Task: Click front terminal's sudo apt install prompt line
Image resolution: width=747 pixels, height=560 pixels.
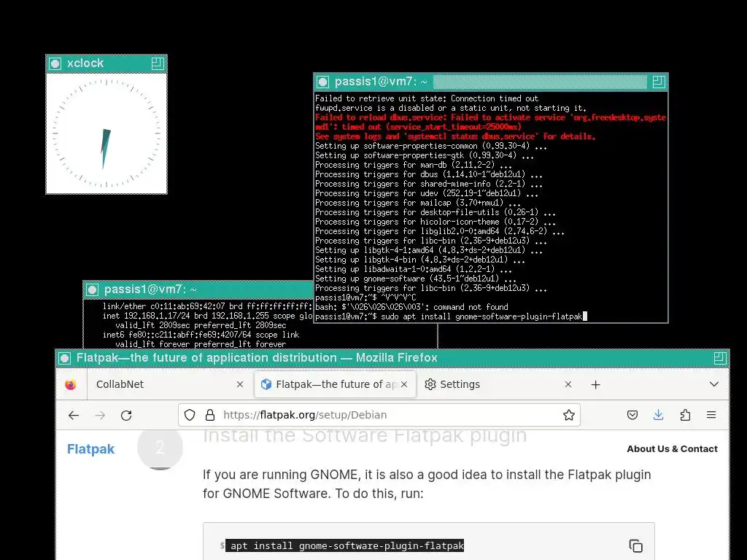Action: click(x=451, y=316)
